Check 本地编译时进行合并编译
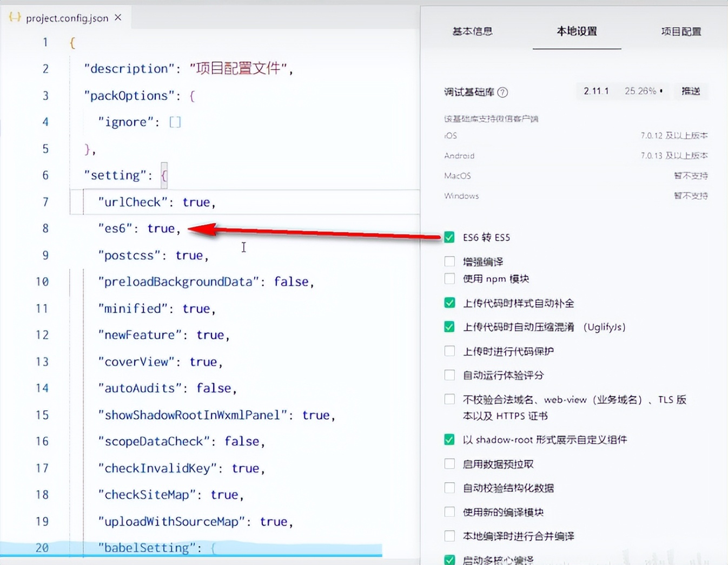Screen dimensions: 728x565 tap(449, 536)
